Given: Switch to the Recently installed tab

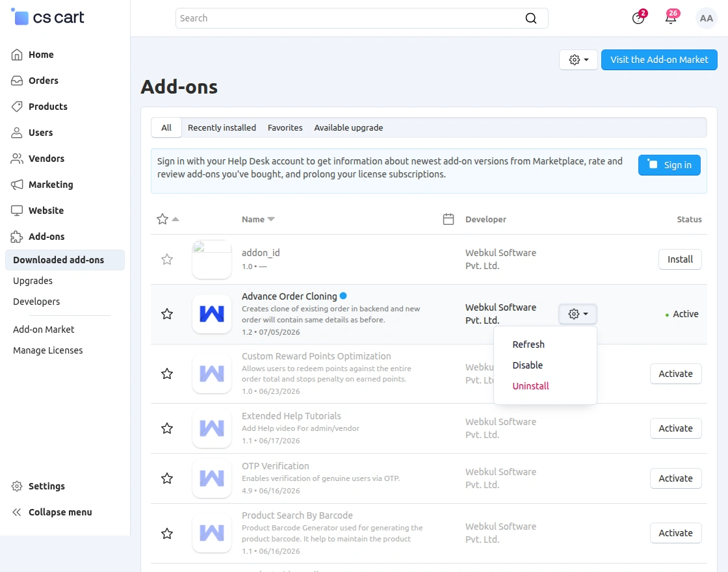Looking at the screenshot, I should 222,127.
